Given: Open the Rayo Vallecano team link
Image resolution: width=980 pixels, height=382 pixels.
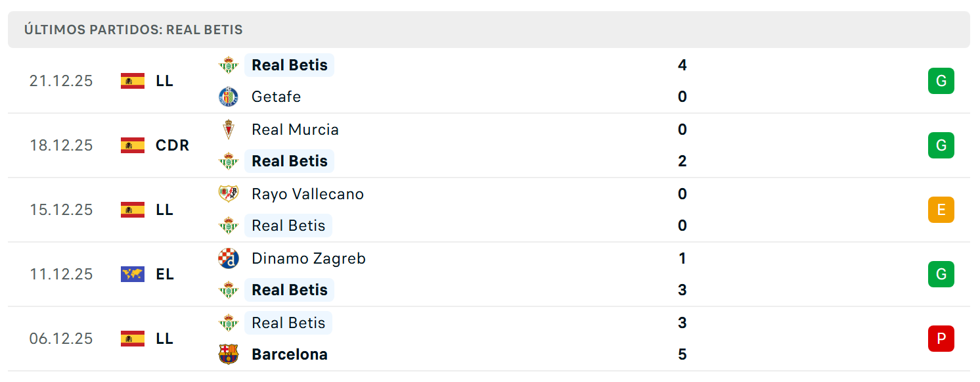Looking at the screenshot, I should [307, 194].
